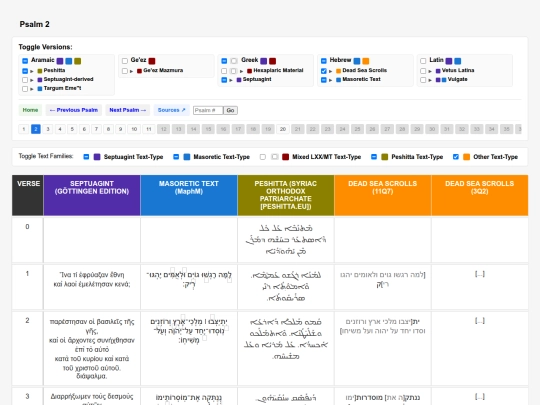Toggle the Aramaic versions checkbox
Viewport: 540px width, 405px height.
click(x=25, y=61)
